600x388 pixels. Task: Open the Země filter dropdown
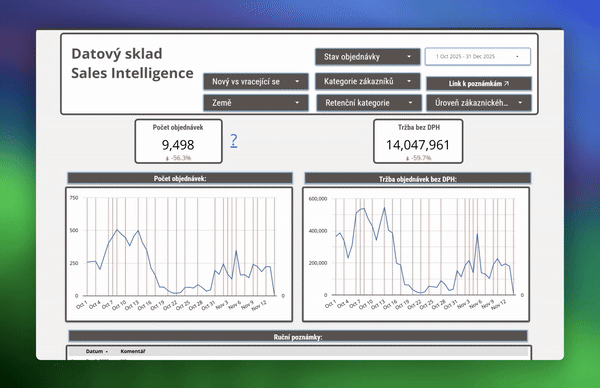coord(256,103)
